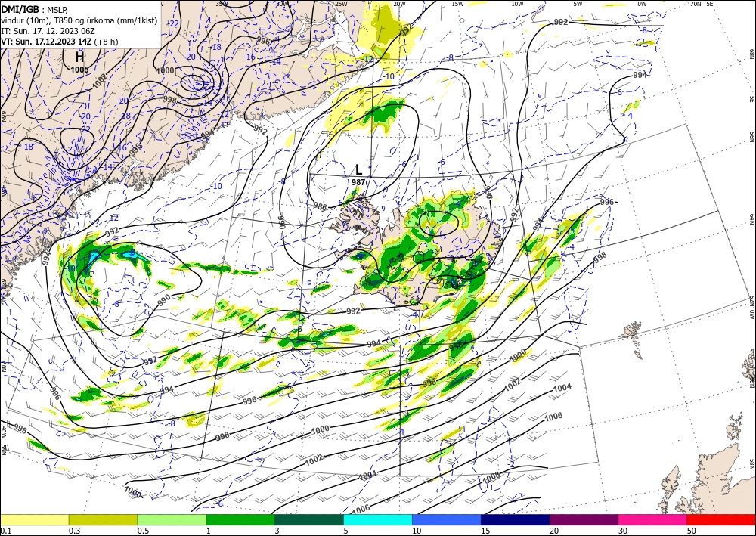Image resolution: width=756 pixels, height=536 pixels.
Task: Click the VT: Sun. 17.12.2023 14Z (+8 h) line
Action: pyautogui.click(x=59, y=41)
